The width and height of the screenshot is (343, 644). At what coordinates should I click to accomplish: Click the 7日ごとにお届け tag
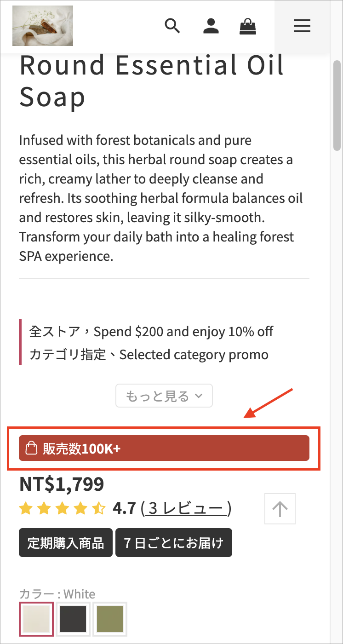(x=174, y=543)
